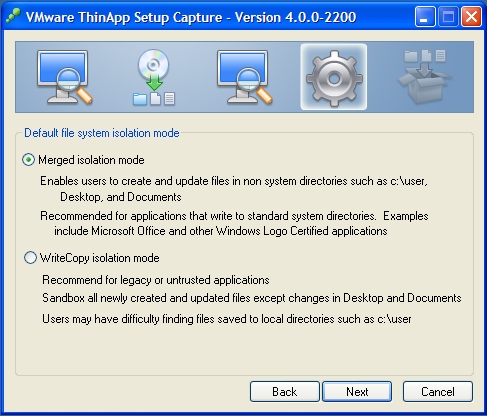
Task: Close the ThinApp Setup Capture dialog
Action: (x=471, y=17)
